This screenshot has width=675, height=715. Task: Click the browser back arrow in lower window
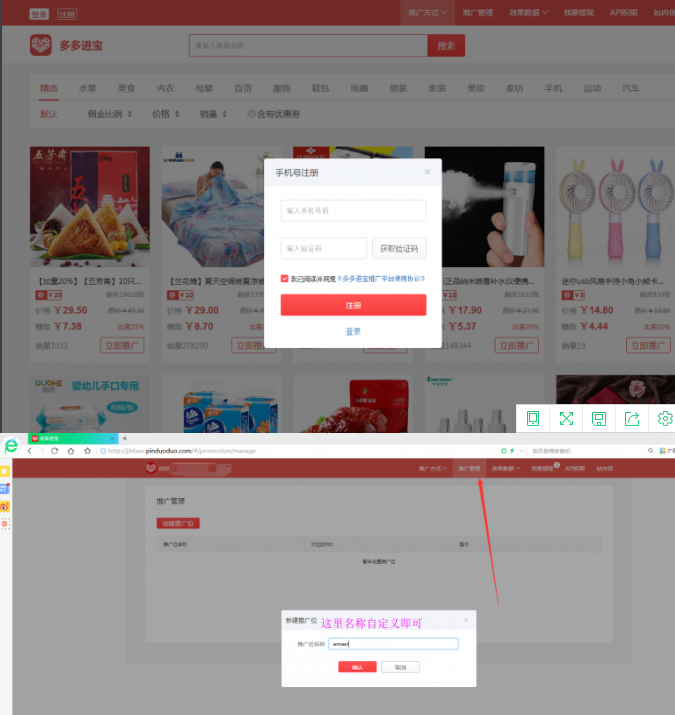click(30, 451)
